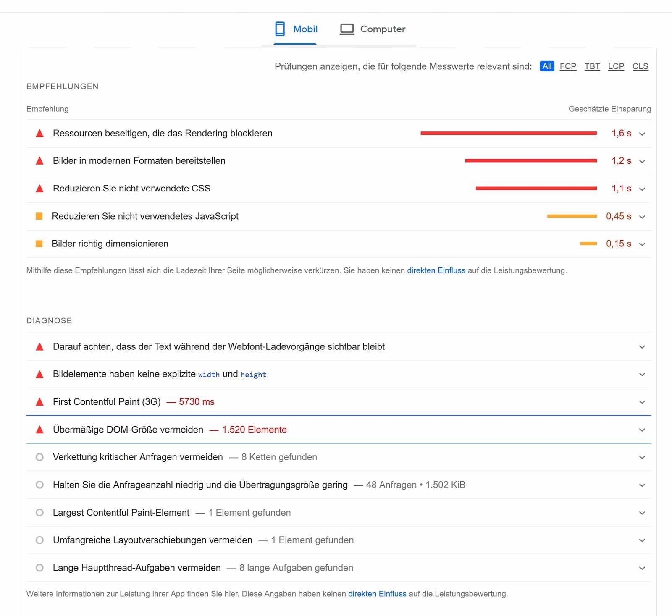Open direkten Einfluss link under Empfehlungen
The width and height of the screenshot is (672, 616).
436,270
